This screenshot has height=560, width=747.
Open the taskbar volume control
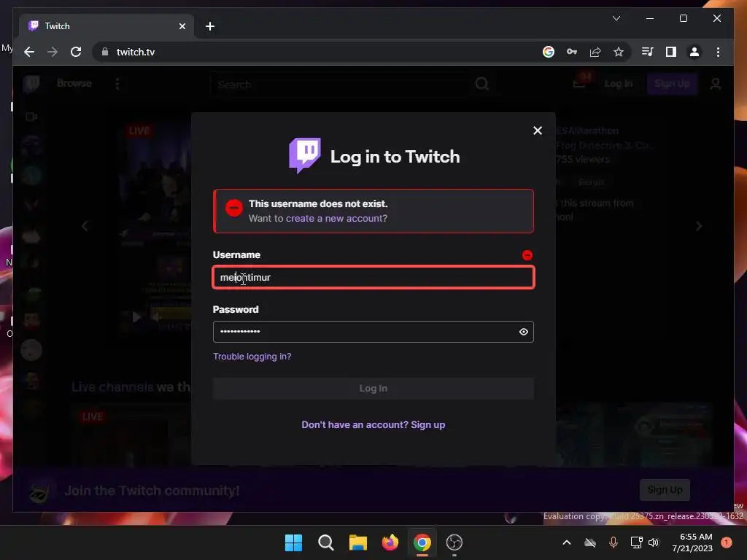pyautogui.click(x=654, y=542)
